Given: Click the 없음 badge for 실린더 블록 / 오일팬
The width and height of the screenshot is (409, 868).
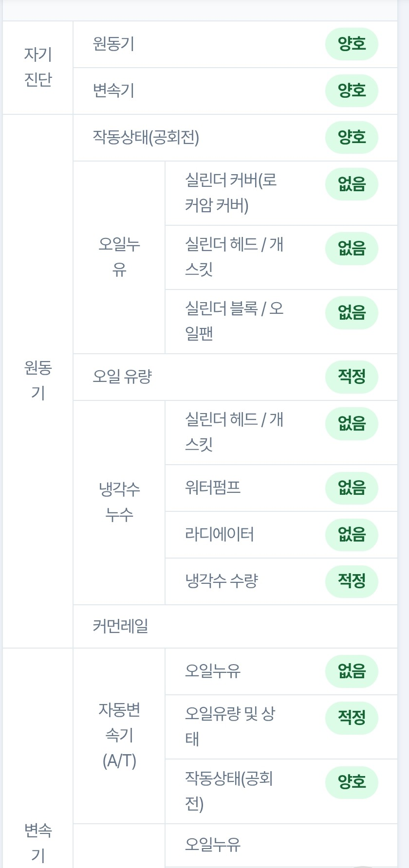Looking at the screenshot, I should (x=352, y=312).
